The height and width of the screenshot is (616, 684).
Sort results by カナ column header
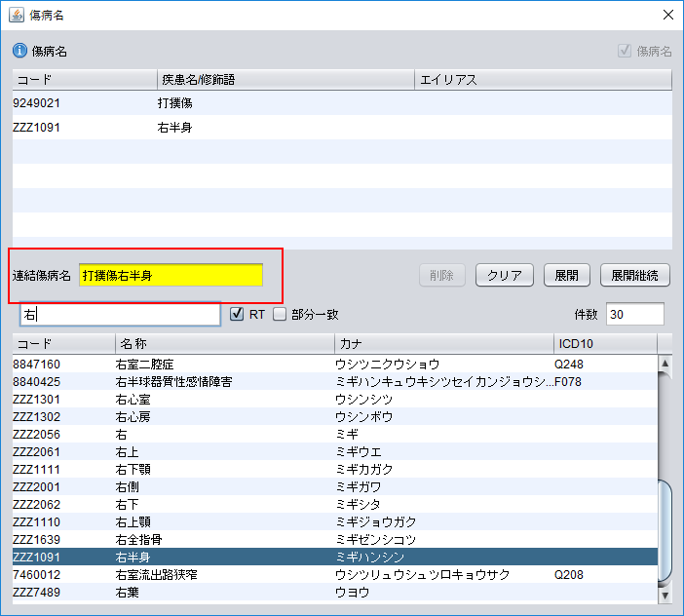pyautogui.click(x=442, y=344)
